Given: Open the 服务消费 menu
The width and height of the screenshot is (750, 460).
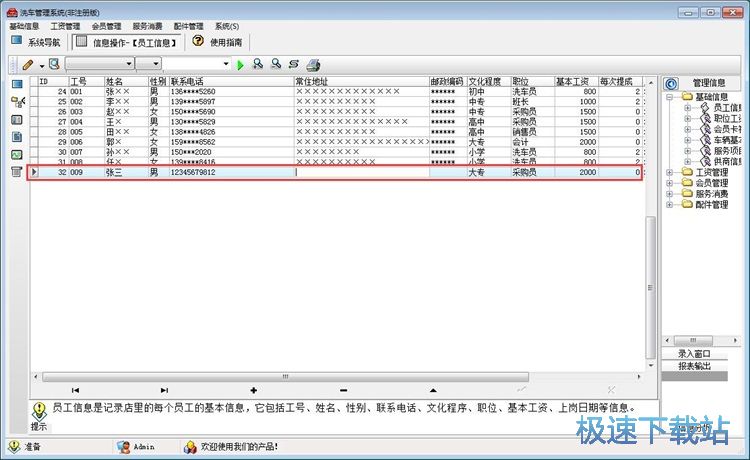Looking at the screenshot, I should (147, 26).
